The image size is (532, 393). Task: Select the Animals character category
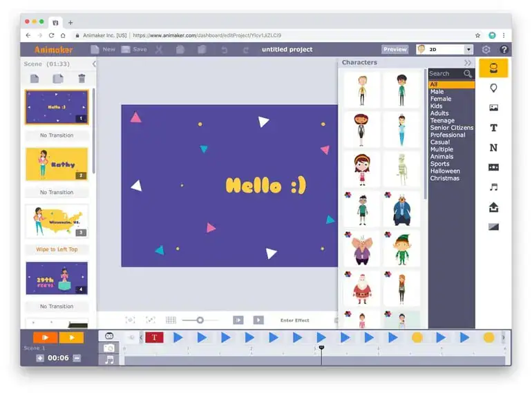pyautogui.click(x=441, y=157)
